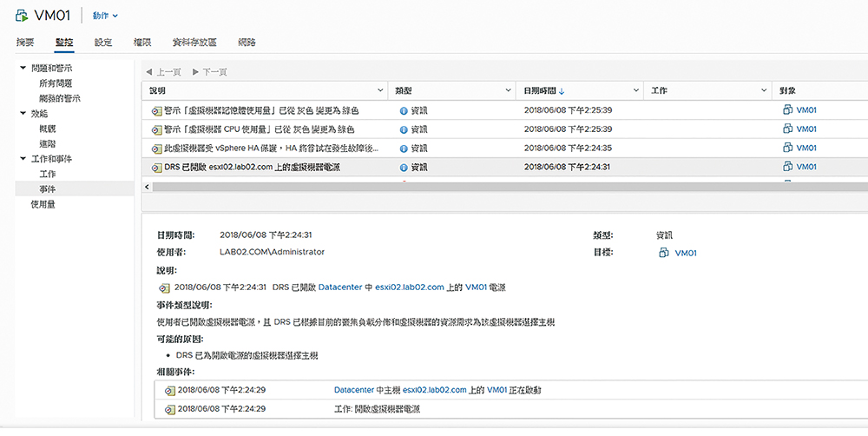This screenshot has height=436, width=868.
Task: Click VM icon in the 2:24:35 table row
Action: [x=788, y=148]
